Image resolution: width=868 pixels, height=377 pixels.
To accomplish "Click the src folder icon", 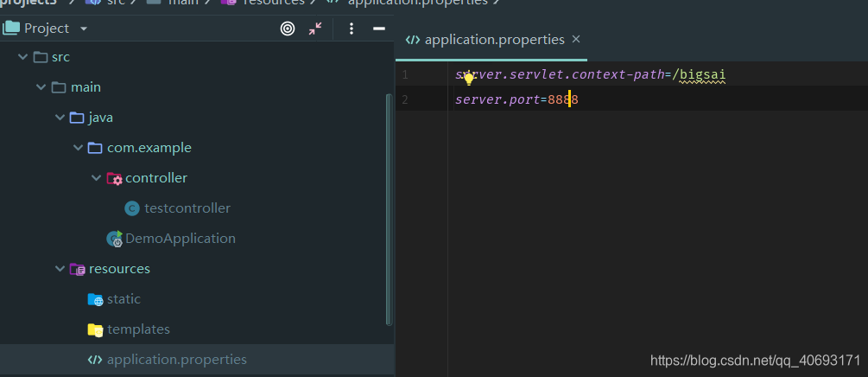I will (41, 57).
